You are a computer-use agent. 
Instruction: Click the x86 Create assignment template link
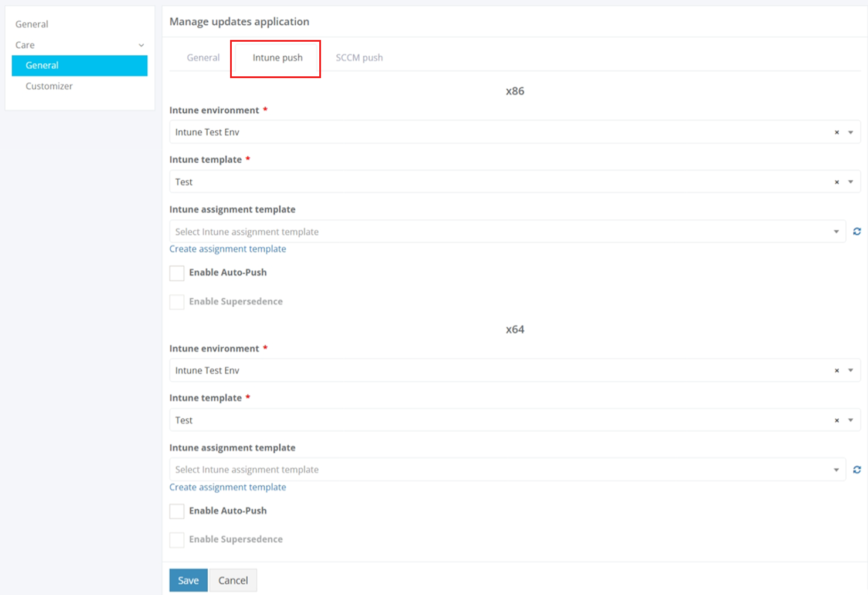(228, 249)
